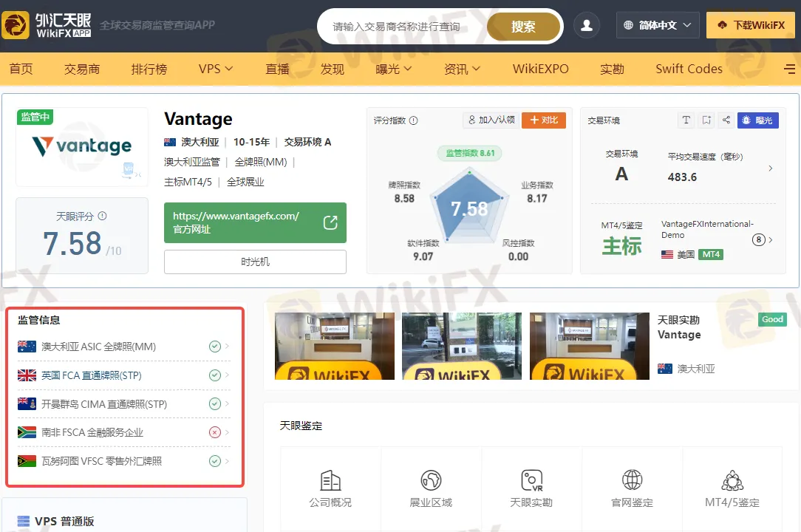Click the 搜索 search button
Image resolution: width=801 pixels, height=532 pixels.
[523, 27]
